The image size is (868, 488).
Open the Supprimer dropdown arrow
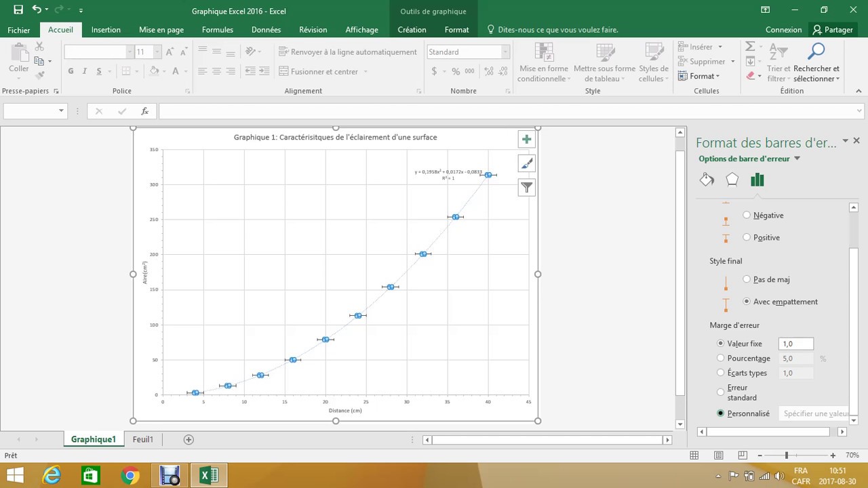[x=733, y=62]
